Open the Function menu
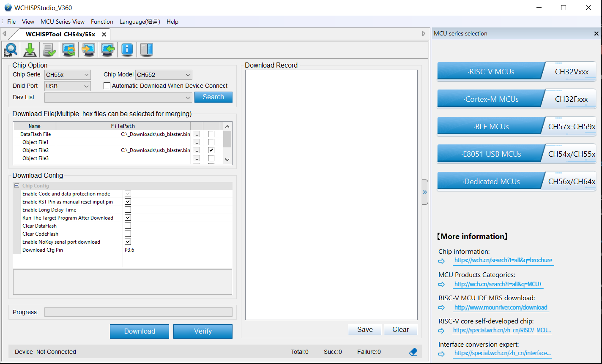Screen dimensions: 602x364 (x=102, y=22)
